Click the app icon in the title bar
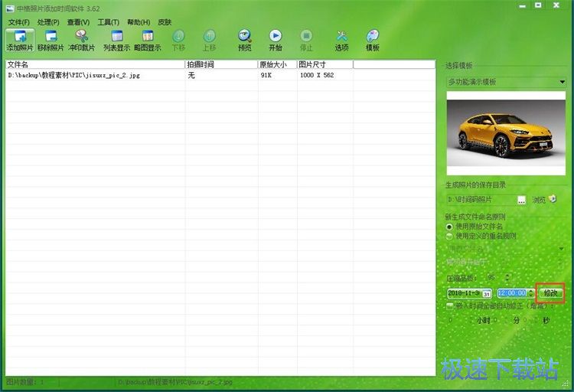 10,8
